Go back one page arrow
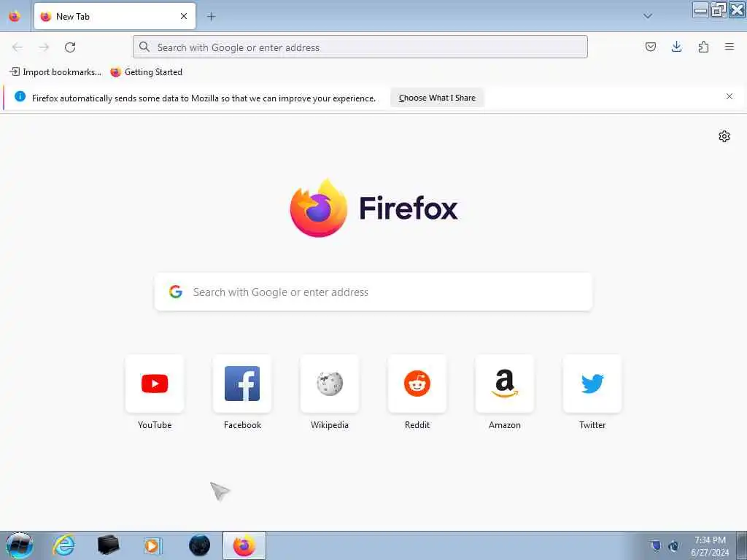This screenshot has width=747, height=560. [18, 47]
